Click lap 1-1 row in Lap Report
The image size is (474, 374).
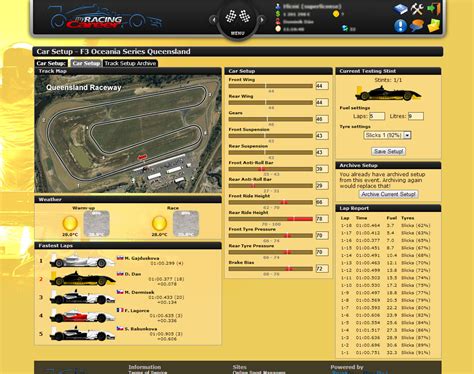click(x=385, y=353)
